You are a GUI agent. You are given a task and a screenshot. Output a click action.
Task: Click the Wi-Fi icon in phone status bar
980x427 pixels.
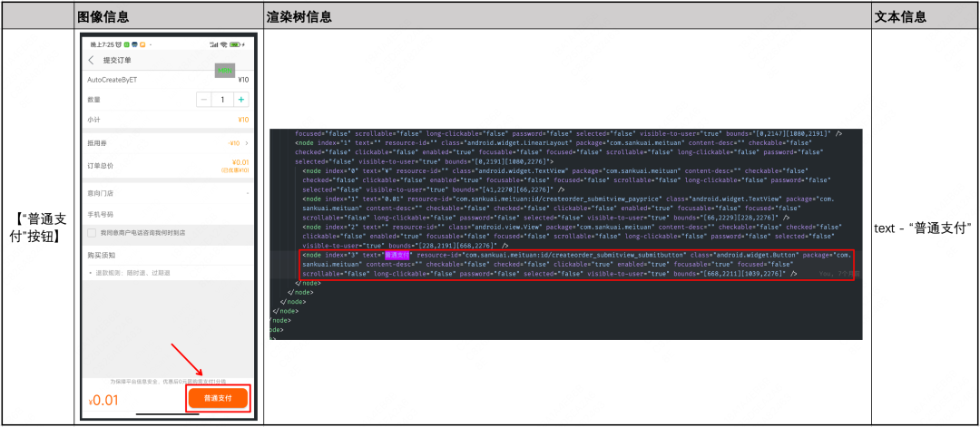[223, 45]
